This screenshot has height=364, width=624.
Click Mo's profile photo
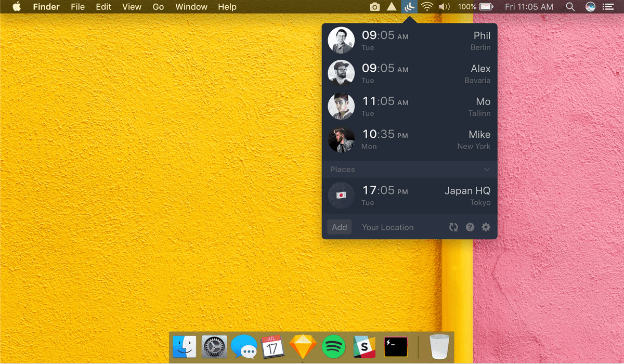[341, 106]
